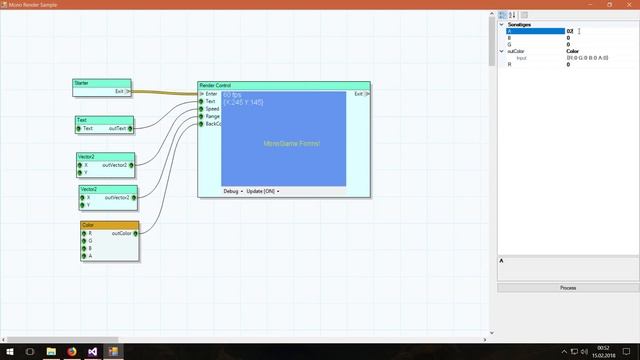Screen dimensions: 640x360
Task: Select the Text node header
Action: (104, 120)
